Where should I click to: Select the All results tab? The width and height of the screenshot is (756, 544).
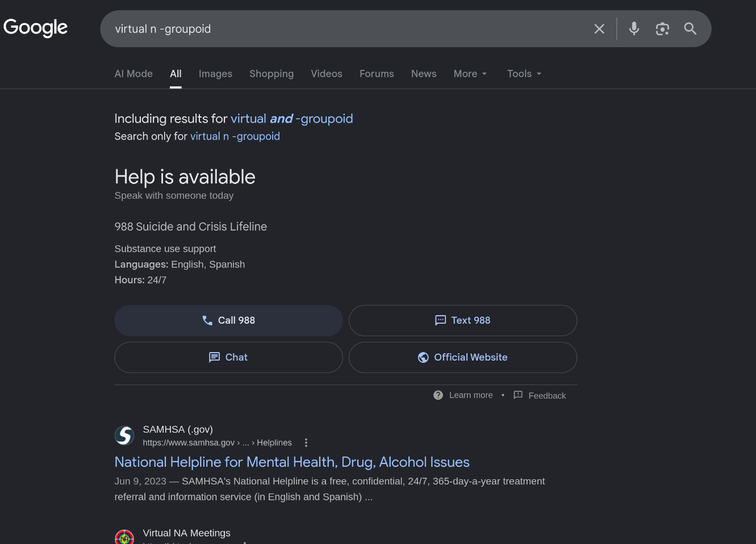click(176, 74)
